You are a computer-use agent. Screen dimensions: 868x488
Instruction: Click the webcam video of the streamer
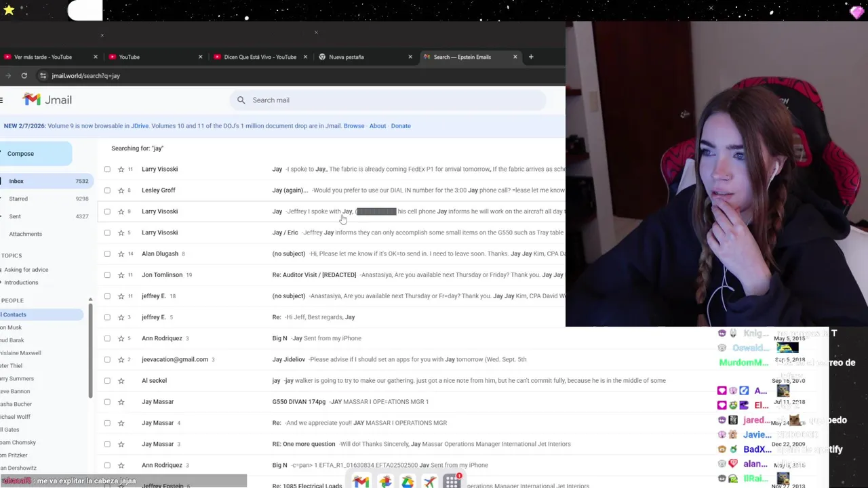(x=716, y=174)
